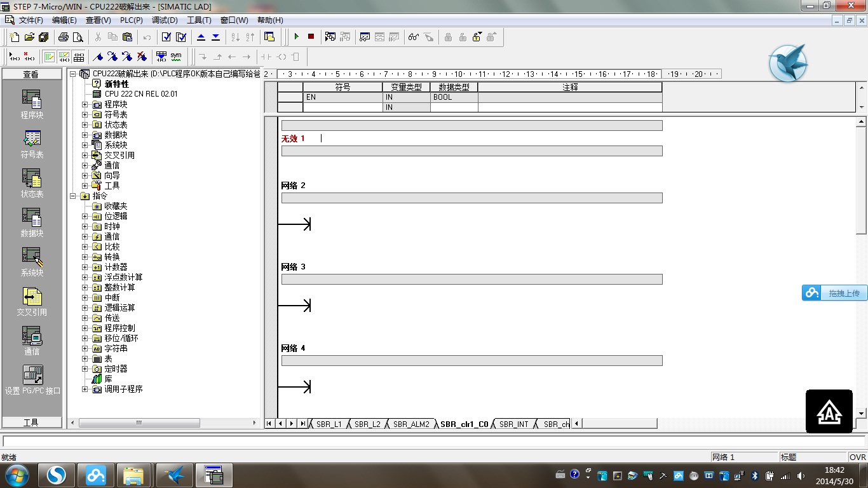Select 库 in the instruction tree
Viewport: 868px width, 488px height.
pyautogui.click(x=108, y=379)
